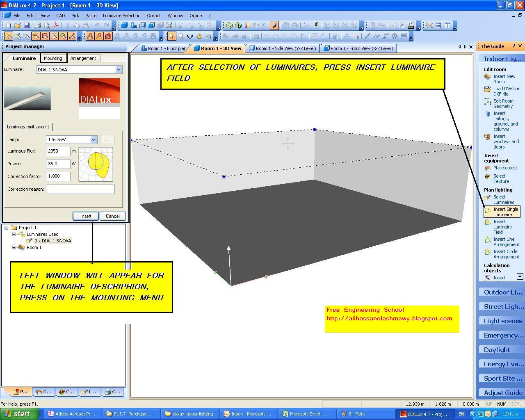Click the Open folder toolbar icon
Screen dimensions: 525x420
(17, 25)
